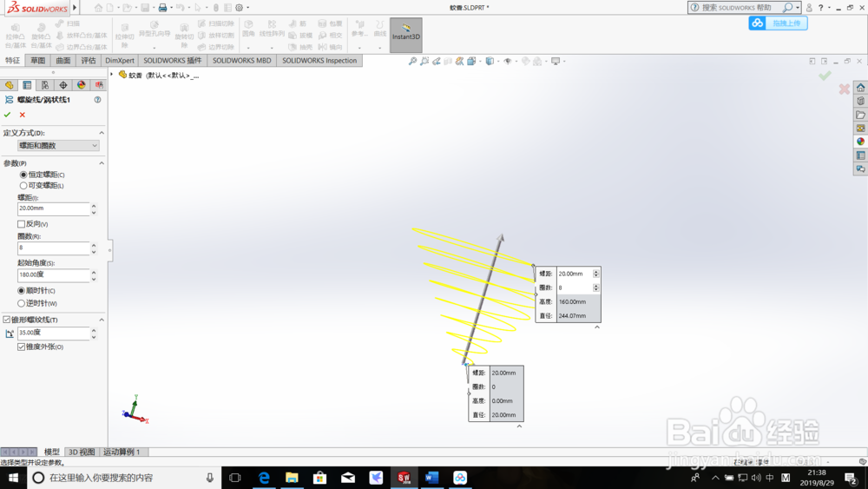Cancel feature with viewport corner red X
868x489 pixels.
click(844, 89)
